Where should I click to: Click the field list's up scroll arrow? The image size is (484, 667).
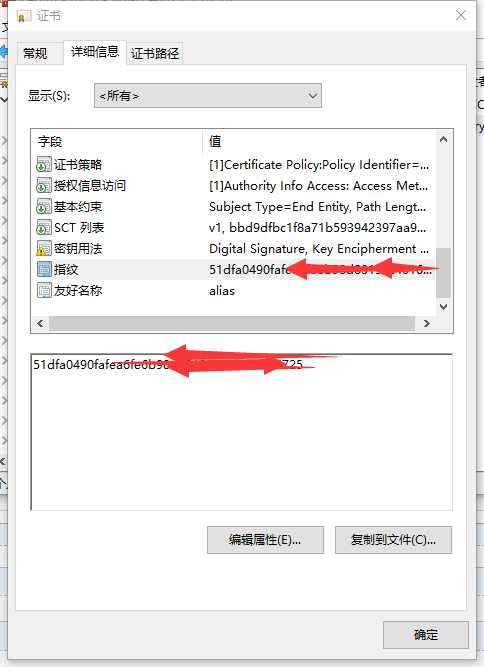click(x=443, y=140)
